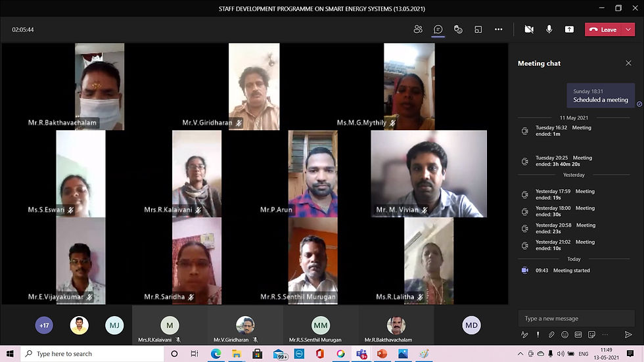Open text Format options in chat
Screen dimensions: 644x362
[x=524, y=334]
